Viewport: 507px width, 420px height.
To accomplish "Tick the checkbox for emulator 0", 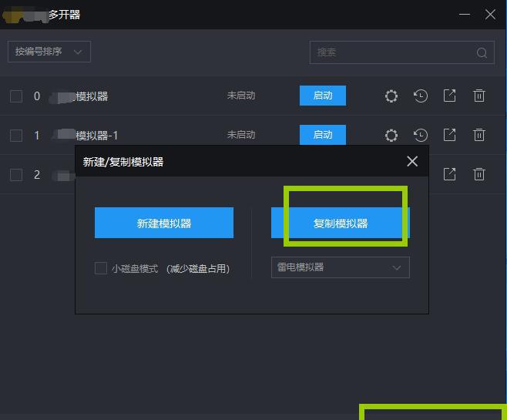I will 16,96.
